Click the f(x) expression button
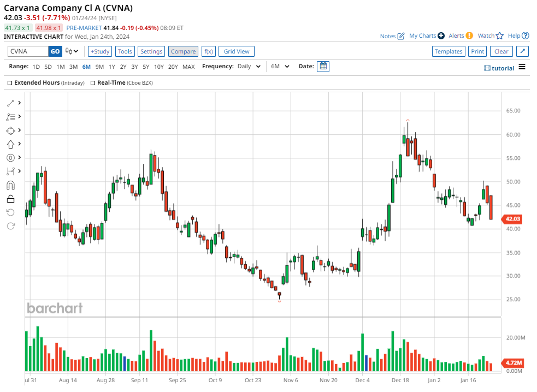The image size is (537, 392). point(209,51)
